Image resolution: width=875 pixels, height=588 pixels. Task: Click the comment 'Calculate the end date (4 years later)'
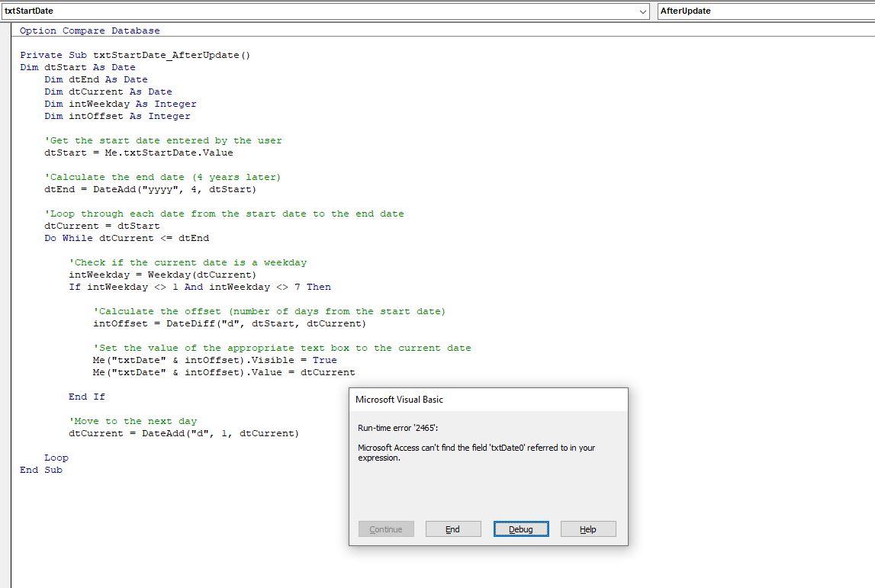click(162, 178)
